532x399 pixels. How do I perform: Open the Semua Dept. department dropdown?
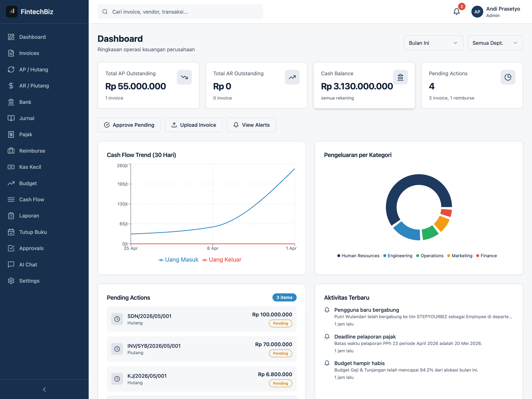pyautogui.click(x=495, y=43)
